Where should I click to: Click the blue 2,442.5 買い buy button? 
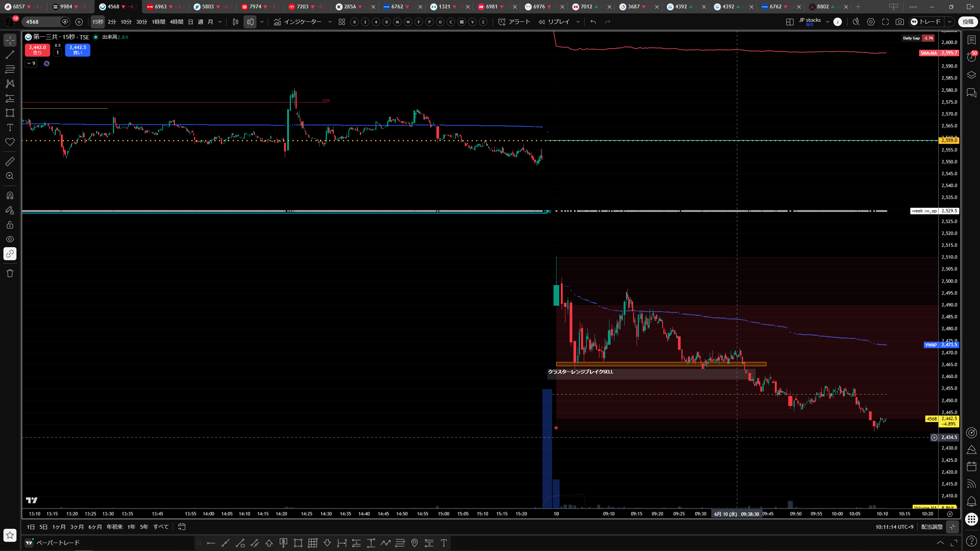coord(78,50)
